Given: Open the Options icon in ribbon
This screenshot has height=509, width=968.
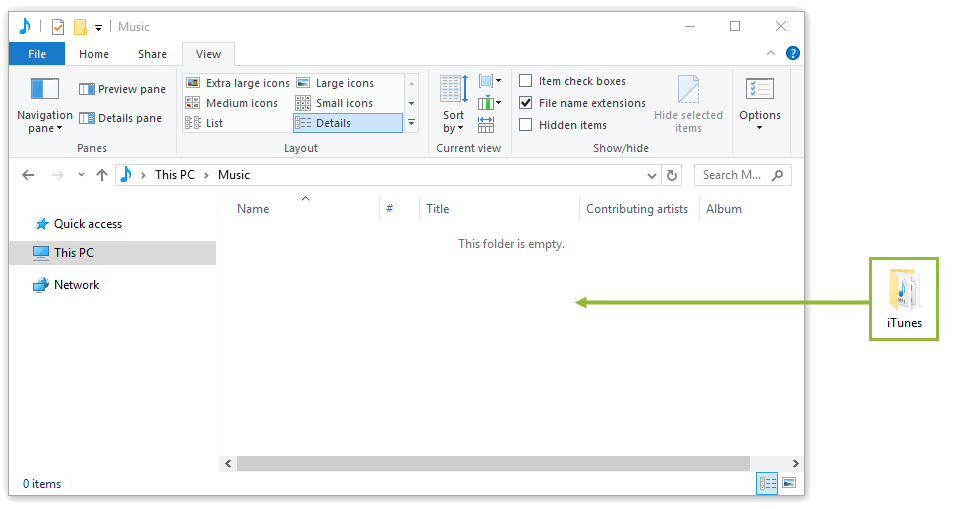Looking at the screenshot, I should pyautogui.click(x=760, y=90).
